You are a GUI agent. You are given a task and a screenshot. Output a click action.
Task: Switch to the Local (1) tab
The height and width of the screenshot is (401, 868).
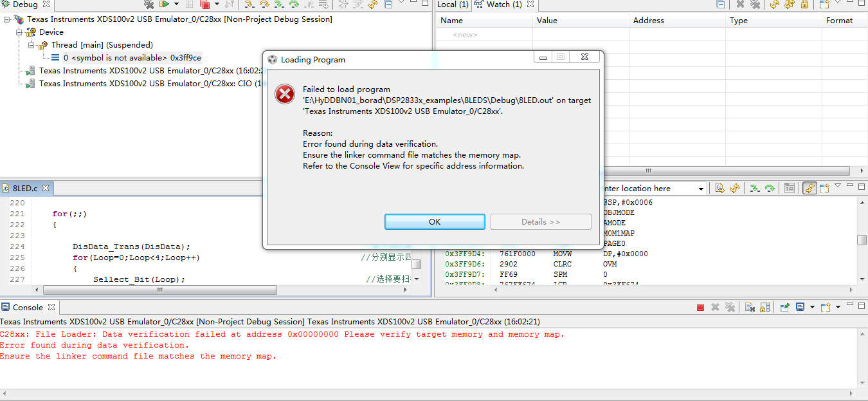pos(453,5)
